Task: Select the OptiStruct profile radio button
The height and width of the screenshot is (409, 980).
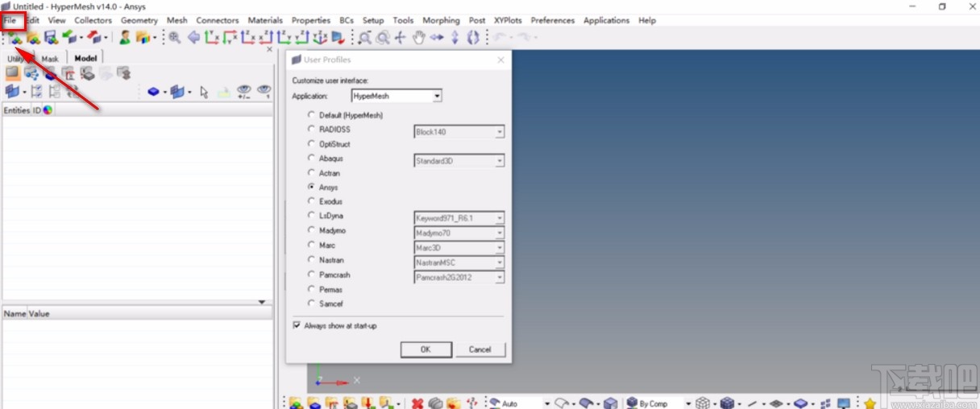Action: click(312, 143)
